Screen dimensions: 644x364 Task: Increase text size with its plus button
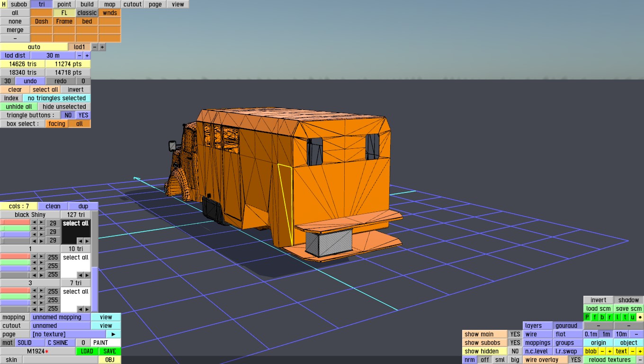[x=640, y=351]
